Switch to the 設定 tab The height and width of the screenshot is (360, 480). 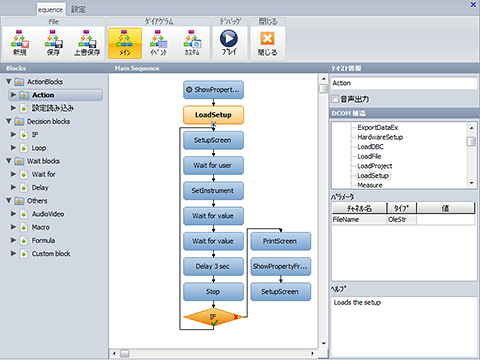[78, 9]
